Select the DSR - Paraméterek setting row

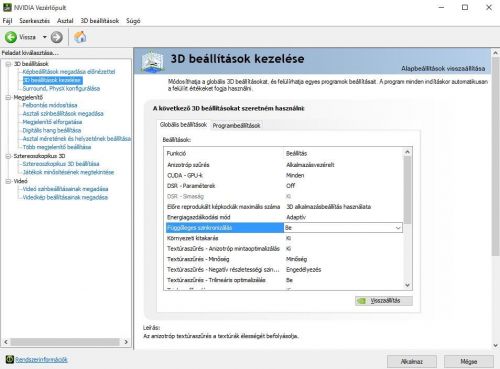(284, 186)
